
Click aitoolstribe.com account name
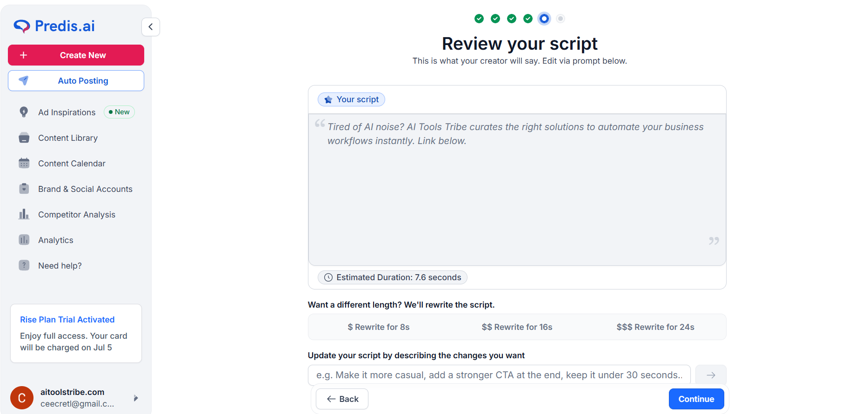(x=73, y=392)
